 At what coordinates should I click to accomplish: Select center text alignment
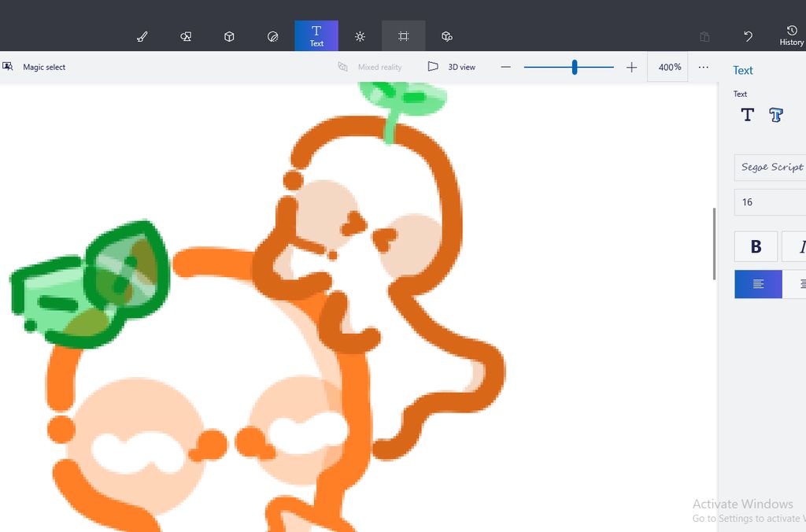pos(795,284)
